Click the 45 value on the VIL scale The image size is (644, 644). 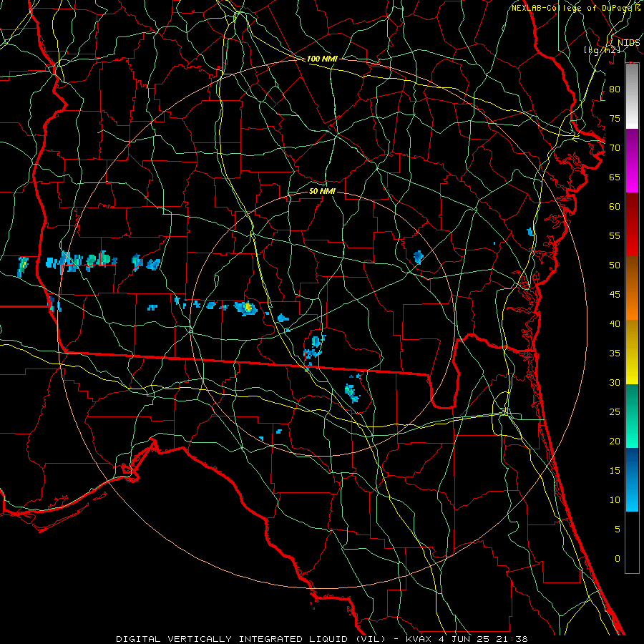(x=615, y=295)
